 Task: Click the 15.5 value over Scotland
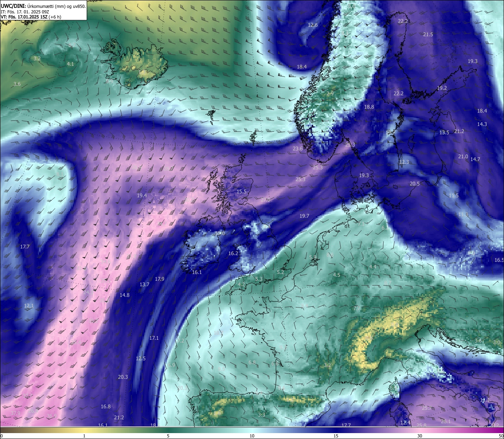pos(241,191)
